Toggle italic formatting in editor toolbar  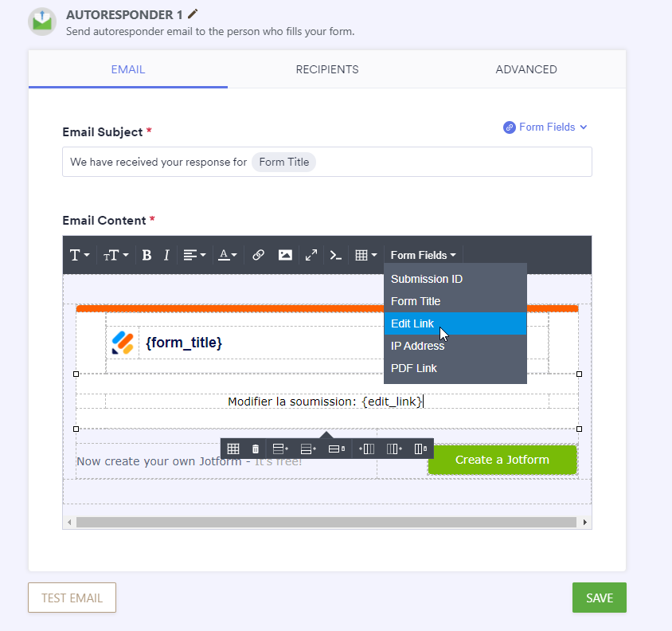166,255
